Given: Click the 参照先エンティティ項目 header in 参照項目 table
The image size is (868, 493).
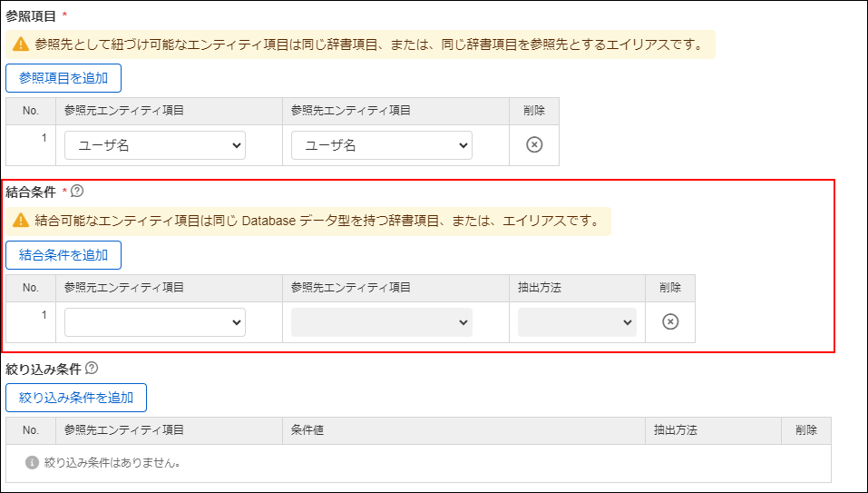Looking at the screenshot, I should (x=351, y=110).
